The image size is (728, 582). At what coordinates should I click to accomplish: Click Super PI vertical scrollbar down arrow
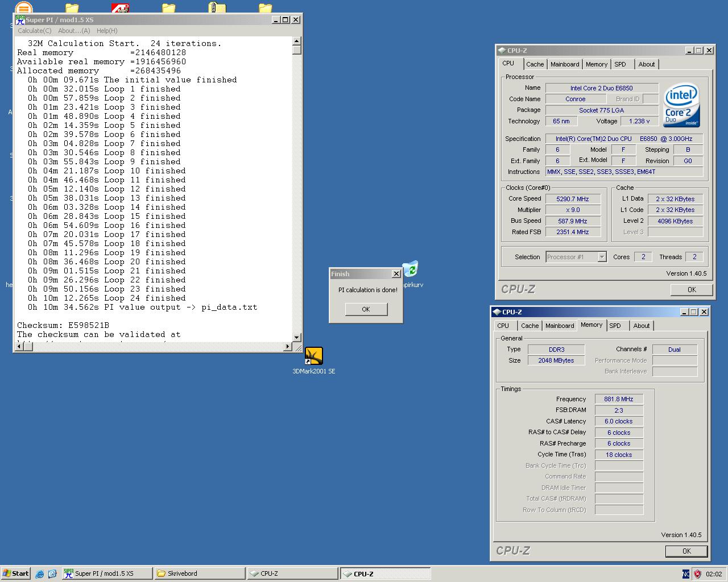(296, 337)
